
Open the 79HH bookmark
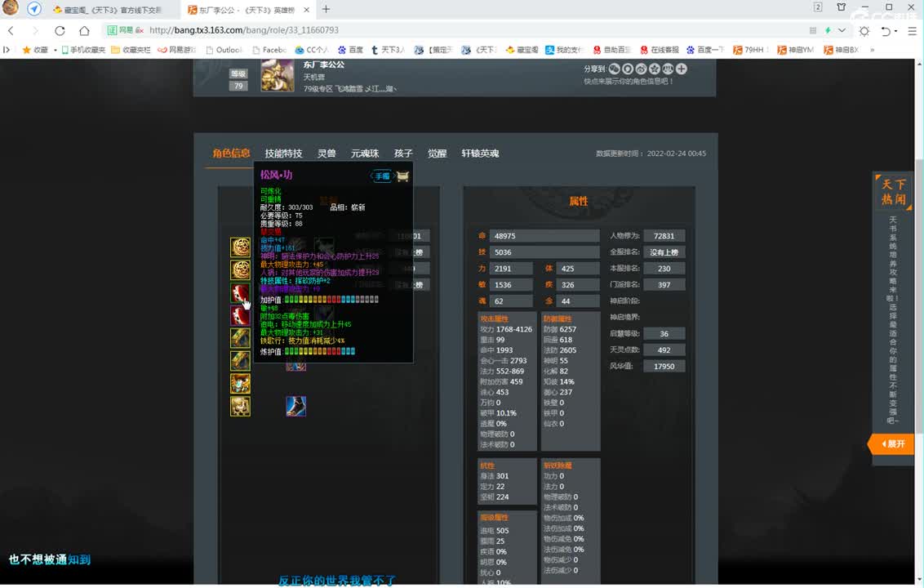pos(749,50)
